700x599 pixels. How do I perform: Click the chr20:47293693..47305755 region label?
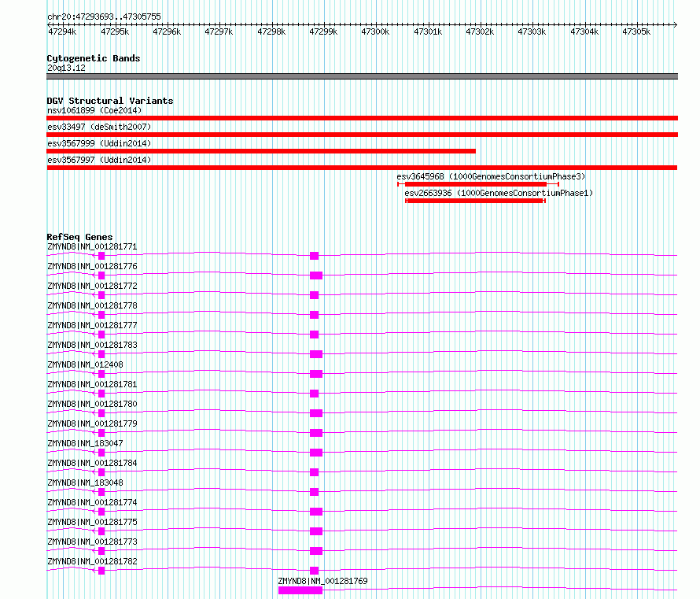tap(104, 17)
